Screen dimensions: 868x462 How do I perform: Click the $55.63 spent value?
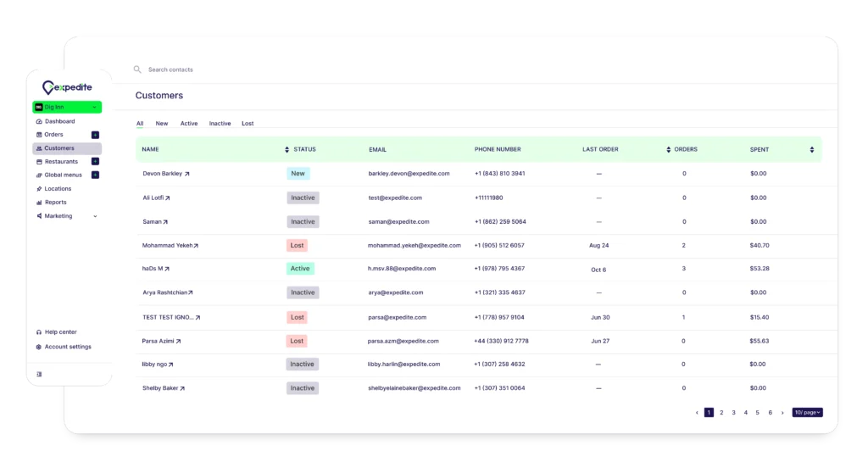point(759,341)
